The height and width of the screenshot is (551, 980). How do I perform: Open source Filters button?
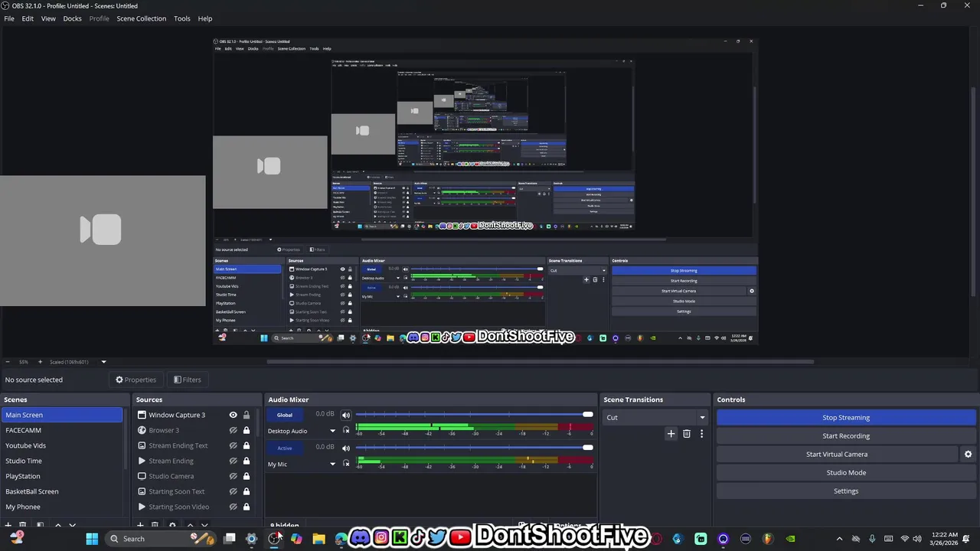188,380
